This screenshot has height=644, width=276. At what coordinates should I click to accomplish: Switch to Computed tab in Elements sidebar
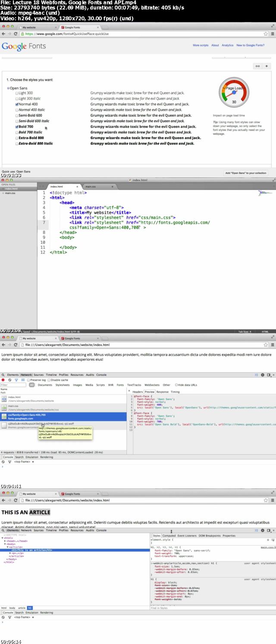point(169,536)
